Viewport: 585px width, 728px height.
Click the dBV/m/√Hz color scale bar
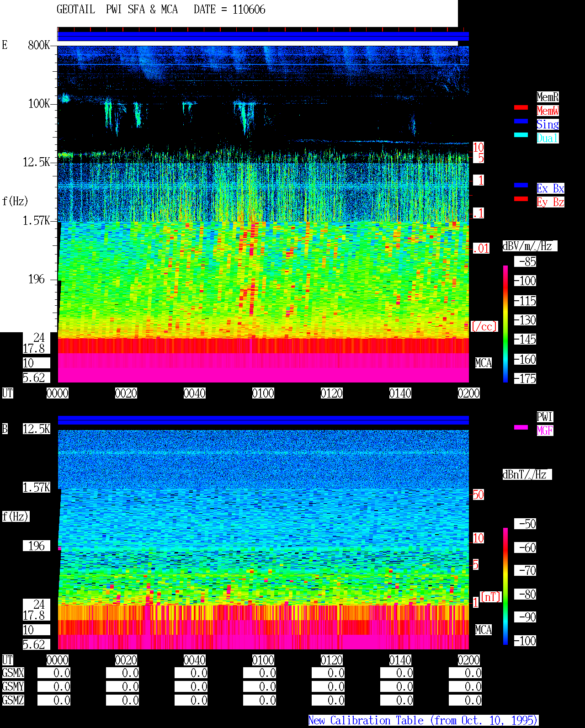(505, 324)
